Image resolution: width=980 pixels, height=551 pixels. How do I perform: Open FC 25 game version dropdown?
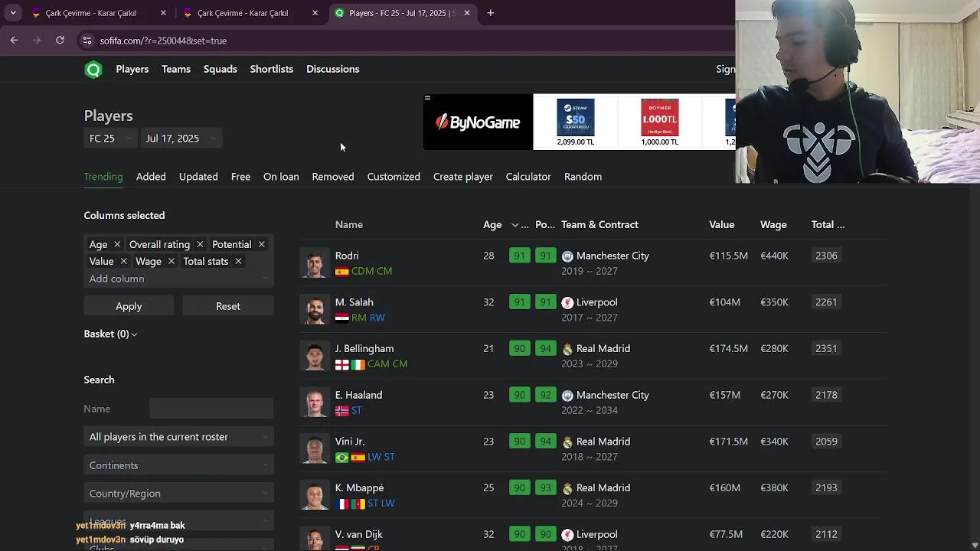point(110,139)
